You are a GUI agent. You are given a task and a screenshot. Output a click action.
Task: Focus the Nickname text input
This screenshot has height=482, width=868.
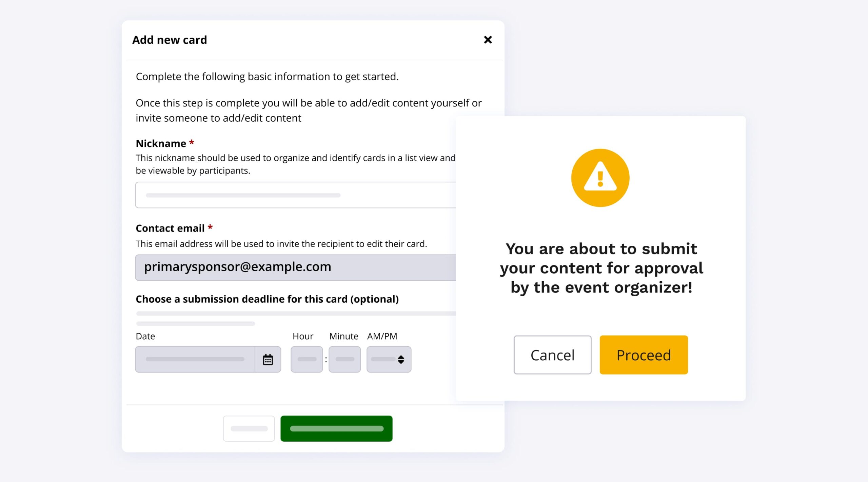tap(295, 195)
